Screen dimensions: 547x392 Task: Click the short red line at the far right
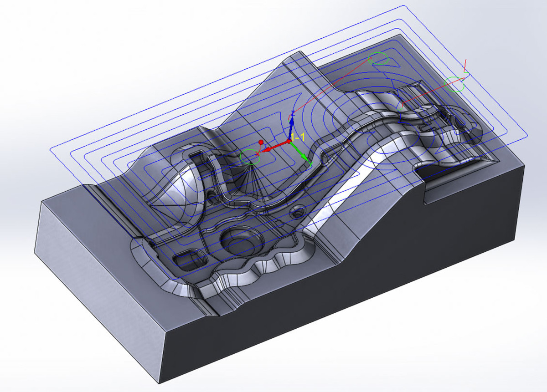coord(465,65)
